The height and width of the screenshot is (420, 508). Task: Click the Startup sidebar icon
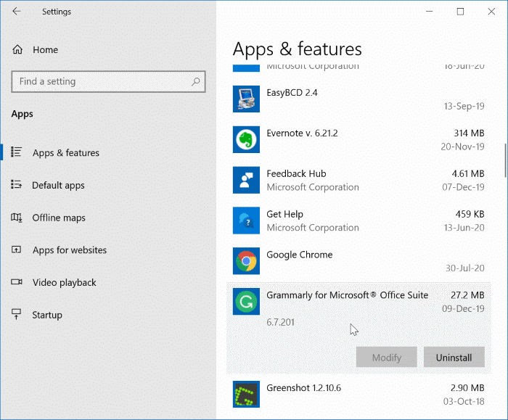pos(16,314)
